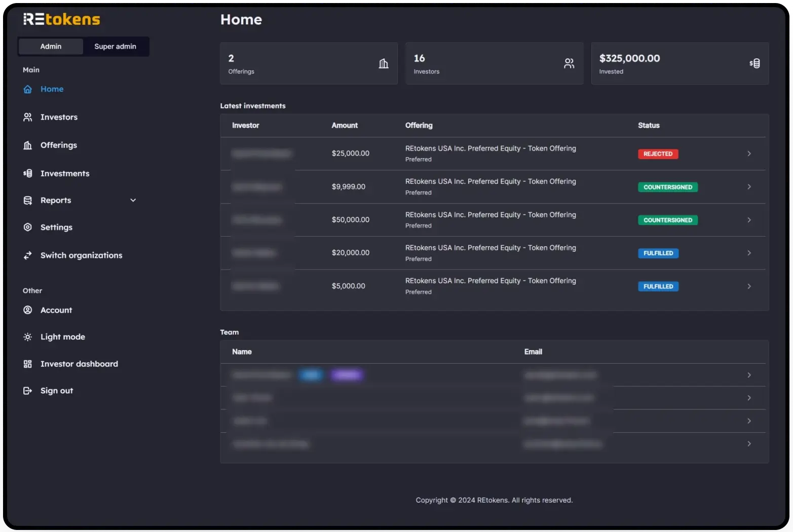
Task: Toggle Light mode
Action: (x=63, y=337)
